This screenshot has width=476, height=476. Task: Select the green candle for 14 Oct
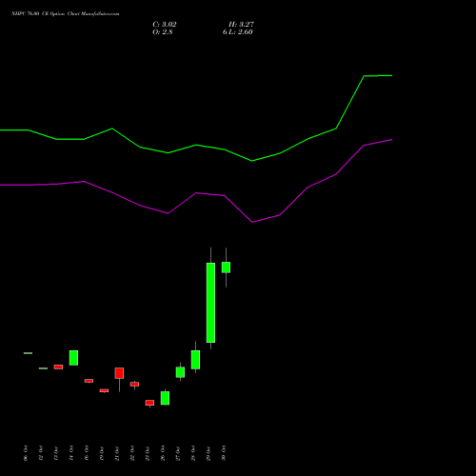[73, 358]
